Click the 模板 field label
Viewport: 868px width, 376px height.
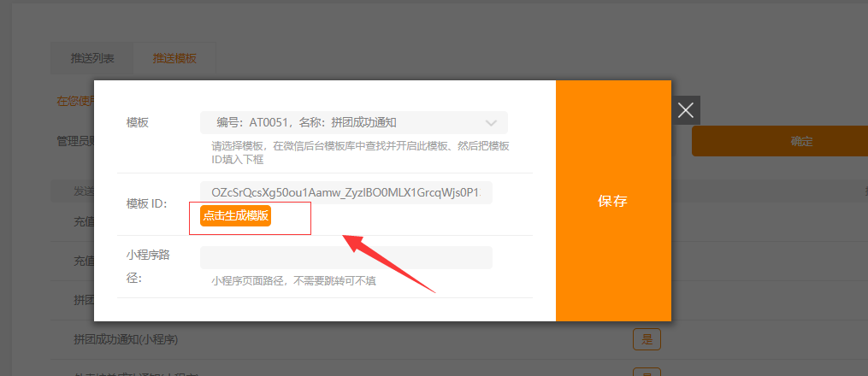click(138, 122)
